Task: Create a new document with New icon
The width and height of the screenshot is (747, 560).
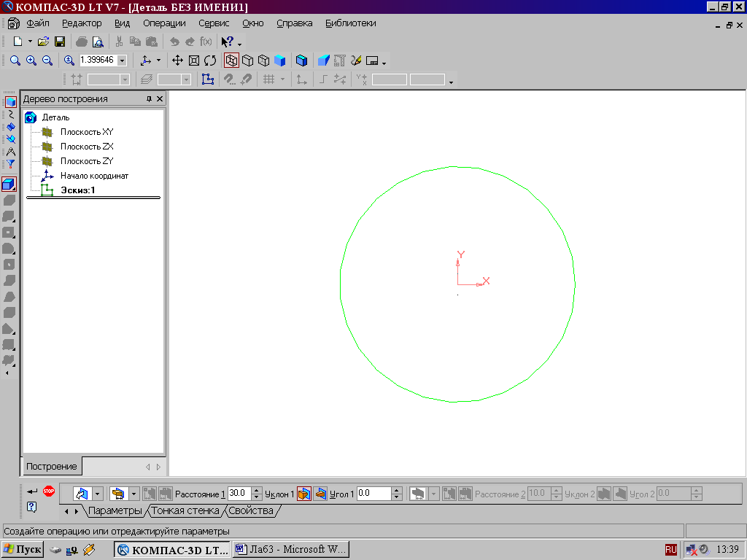Action: (x=18, y=42)
